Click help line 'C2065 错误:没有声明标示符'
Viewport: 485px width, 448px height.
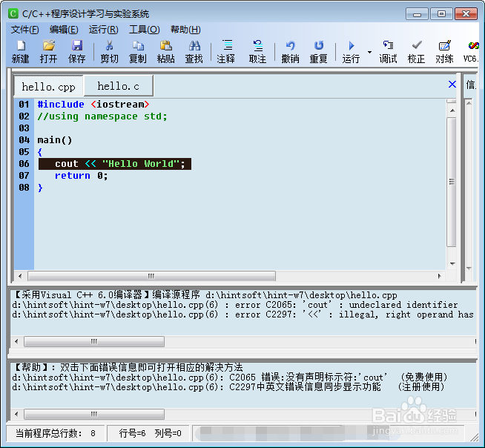[x=230, y=378]
